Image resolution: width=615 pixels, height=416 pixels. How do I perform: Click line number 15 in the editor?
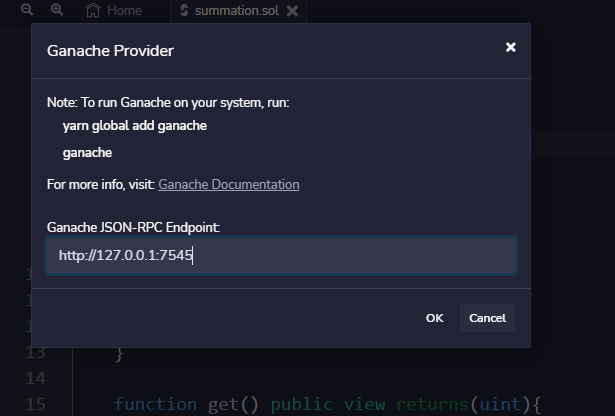pyautogui.click(x=35, y=404)
